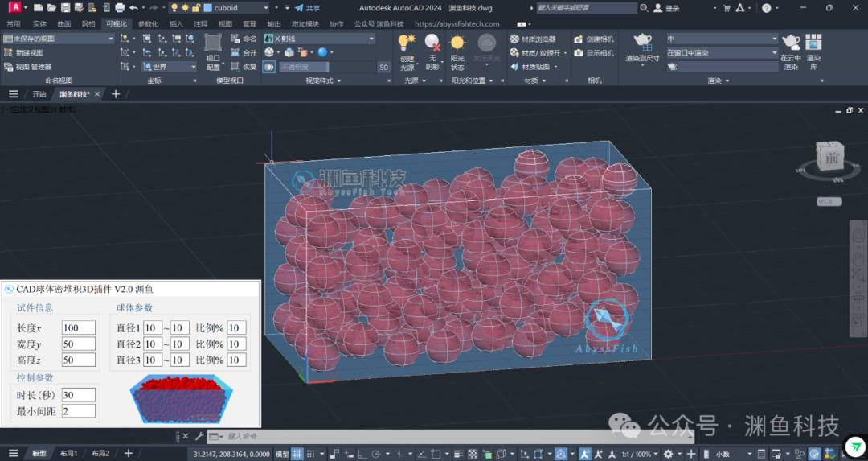Image resolution: width=868 pixels, height=461 pixels.
Task: Toggle the X-ray effect button beside opacity
Action: pyautogui.click(x=269, y=67)
